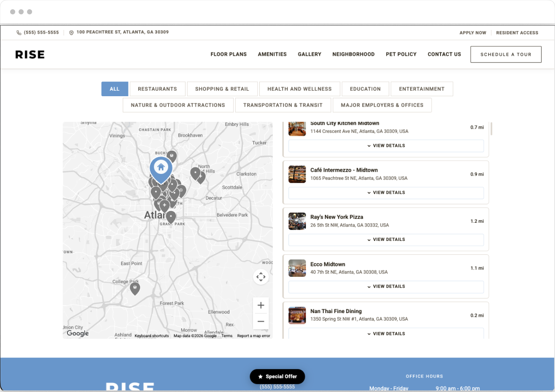Click the Café Intermezzo thumbnail image
Screen dimensions: 555x392
(x=297, y=174)
